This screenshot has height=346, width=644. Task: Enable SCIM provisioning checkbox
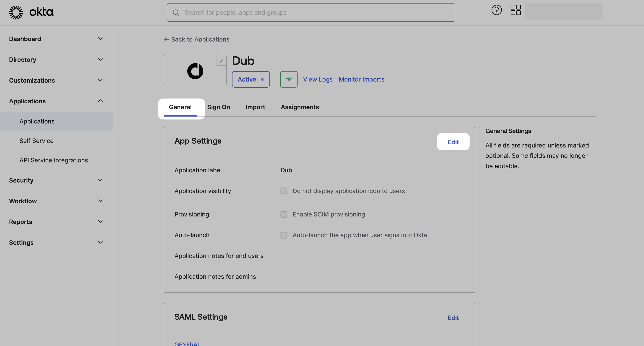(x=284, y=214)
